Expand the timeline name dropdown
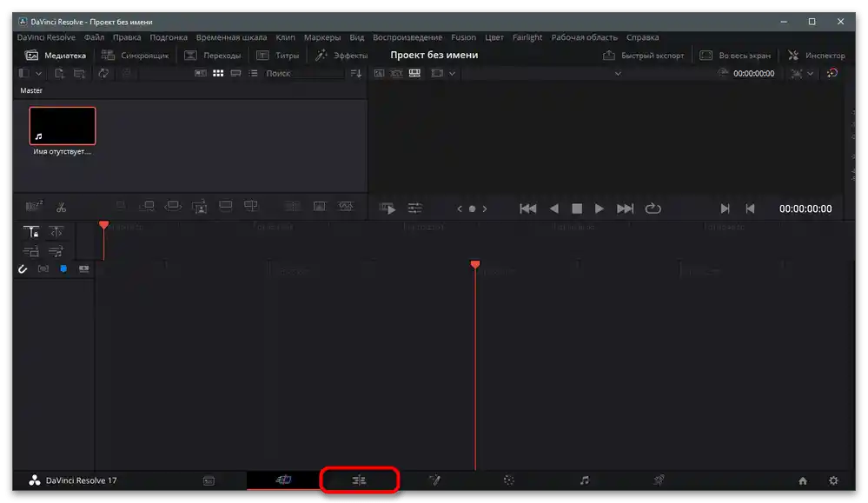The width and height of the screenshot is (868, 503). coord(618,73)
